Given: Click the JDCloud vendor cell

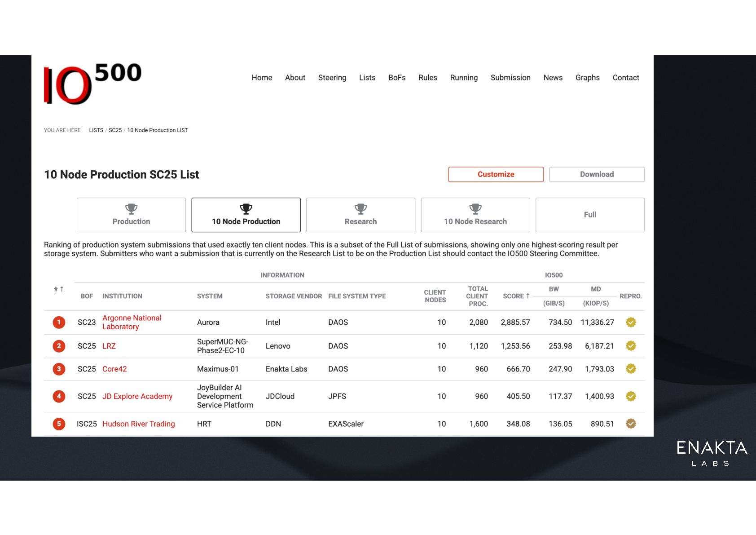Looking at the screenshot, I should tap(280, 396).
